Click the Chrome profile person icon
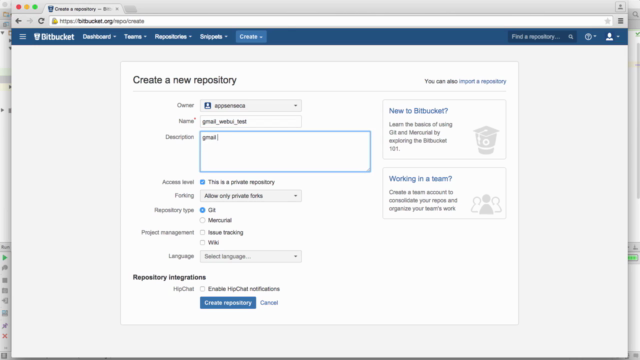 (x=620, y=7)
